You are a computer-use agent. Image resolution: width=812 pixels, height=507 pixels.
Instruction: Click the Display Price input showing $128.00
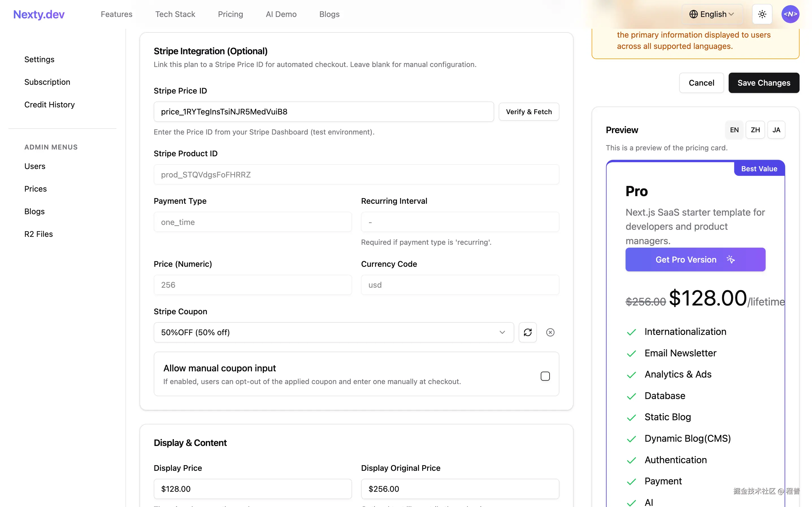252,489
